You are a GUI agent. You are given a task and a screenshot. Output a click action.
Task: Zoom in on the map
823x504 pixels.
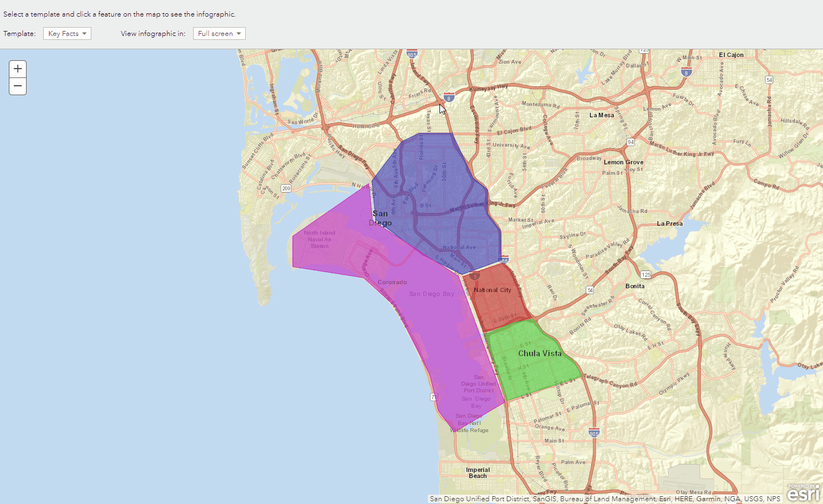[18, 69]
